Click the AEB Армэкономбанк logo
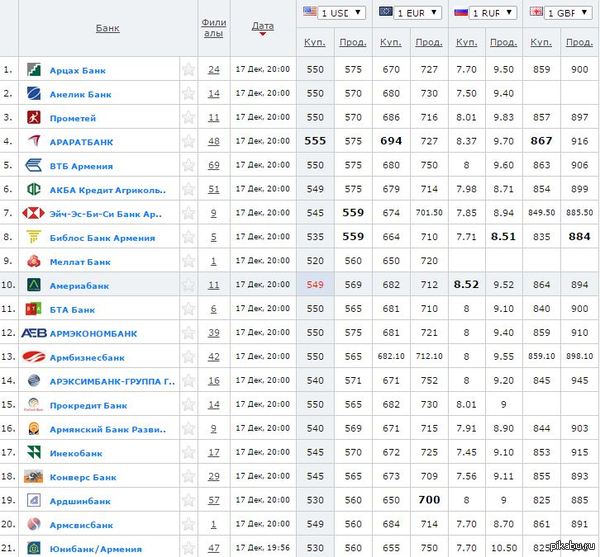600x557 pixels. [34, 333]
